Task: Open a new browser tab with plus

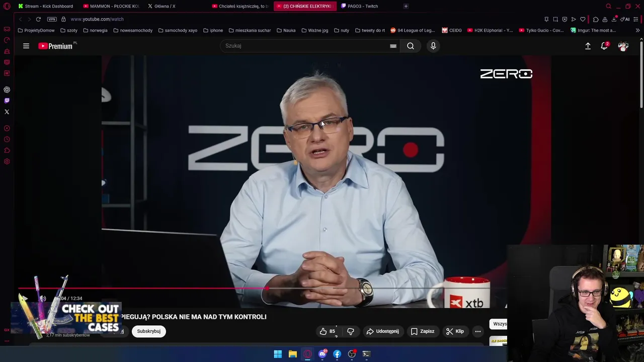Action: [x=406, y=6]
